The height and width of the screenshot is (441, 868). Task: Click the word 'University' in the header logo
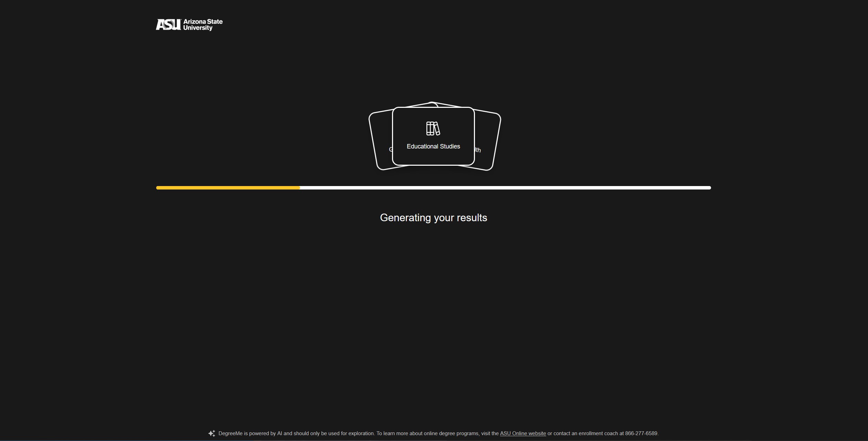click(x=198, y=28)
